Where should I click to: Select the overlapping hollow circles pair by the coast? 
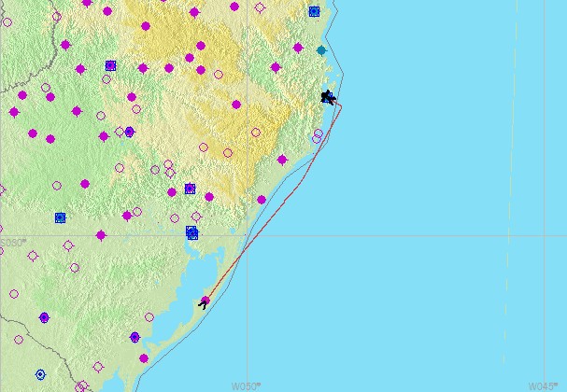point(318,136)
